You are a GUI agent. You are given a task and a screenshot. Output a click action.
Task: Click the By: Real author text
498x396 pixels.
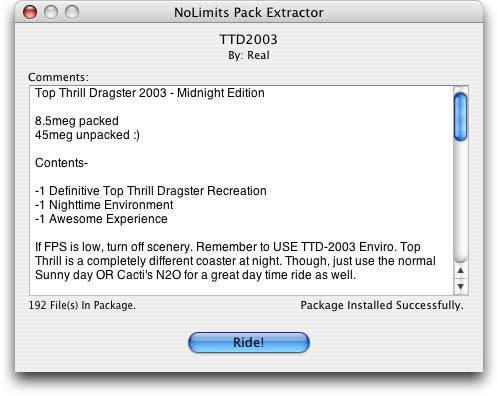click(x=249, y=55)
